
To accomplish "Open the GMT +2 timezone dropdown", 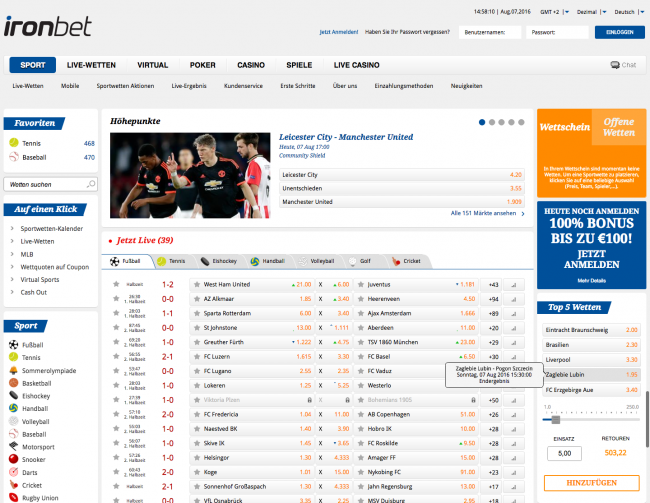I will [550, 12].
